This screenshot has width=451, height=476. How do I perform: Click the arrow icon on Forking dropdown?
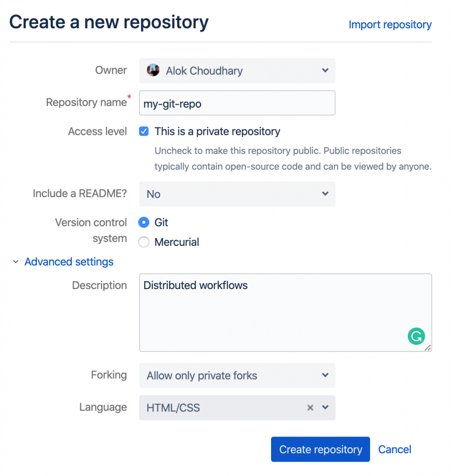click(325, 376)
